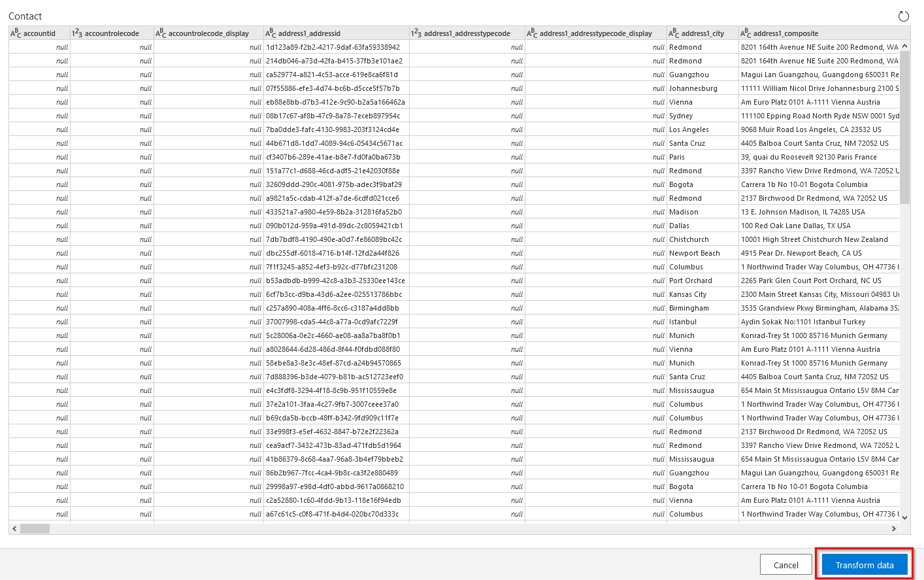The height and width of the screenshot is (580, 924).
Task: Refresh the Contact table preview
Action: tap(904, 16)
